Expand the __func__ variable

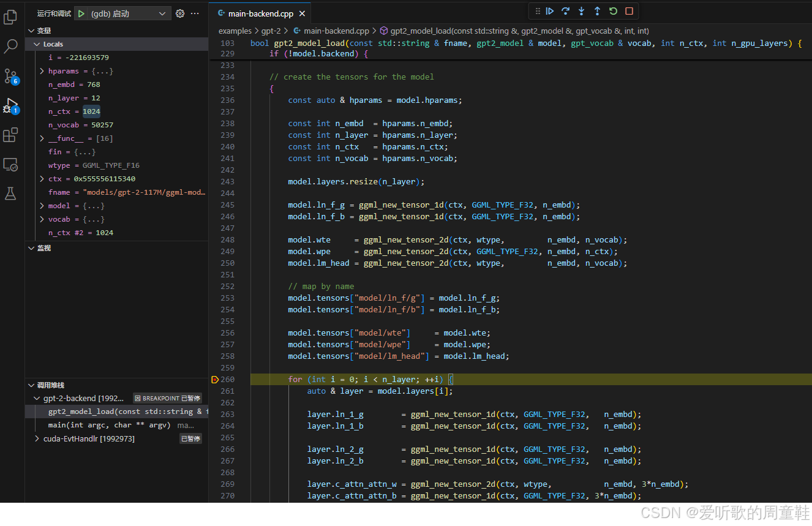(x=42, y=138)
